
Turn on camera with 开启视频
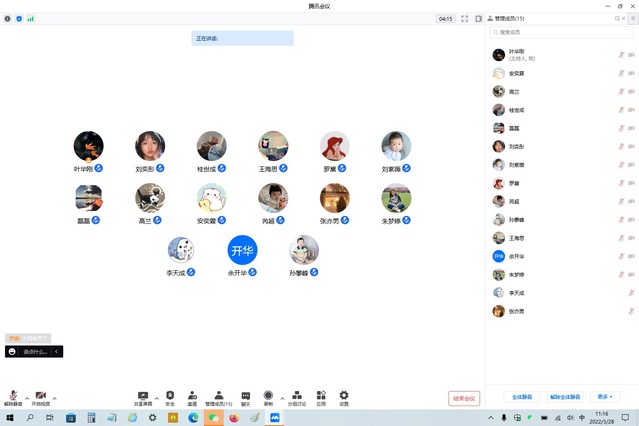41,397
